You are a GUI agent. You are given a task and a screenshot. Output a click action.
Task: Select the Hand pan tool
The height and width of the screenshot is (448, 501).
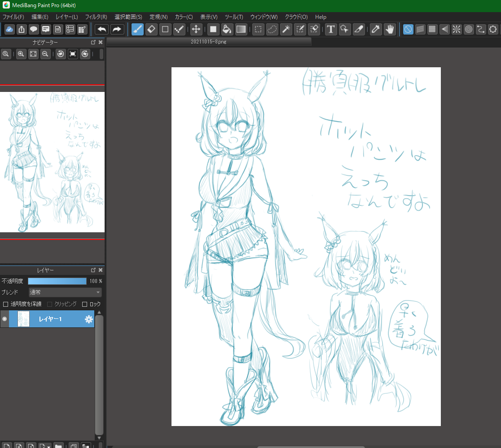(390, 30)
